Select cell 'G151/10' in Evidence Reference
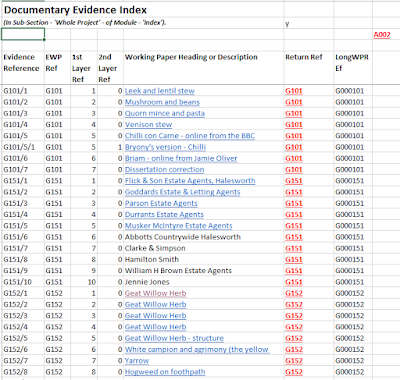400x380 pixels. click(x=23, y=282)
